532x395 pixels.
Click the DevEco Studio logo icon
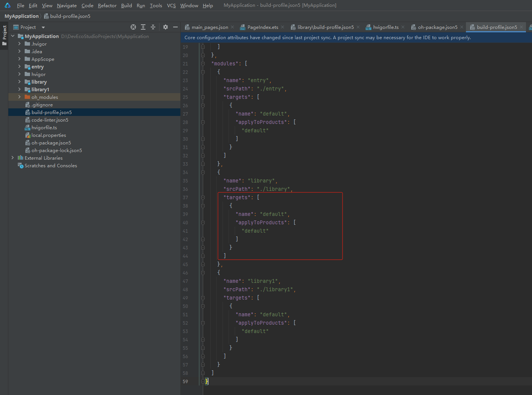8,5
